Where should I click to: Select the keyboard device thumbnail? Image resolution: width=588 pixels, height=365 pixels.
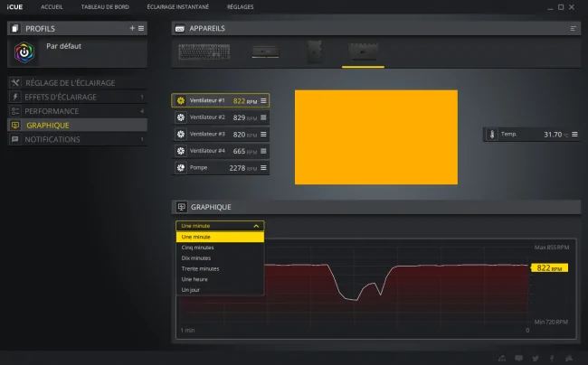[204, 51]
